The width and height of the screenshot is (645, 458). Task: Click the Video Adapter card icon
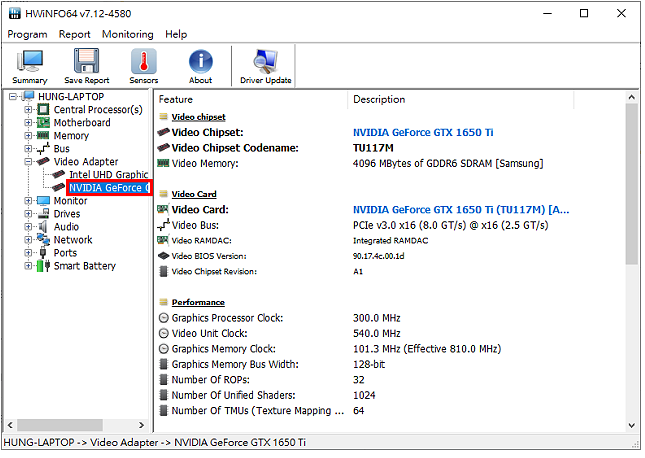pyautogui.click(x=43, y=162)
